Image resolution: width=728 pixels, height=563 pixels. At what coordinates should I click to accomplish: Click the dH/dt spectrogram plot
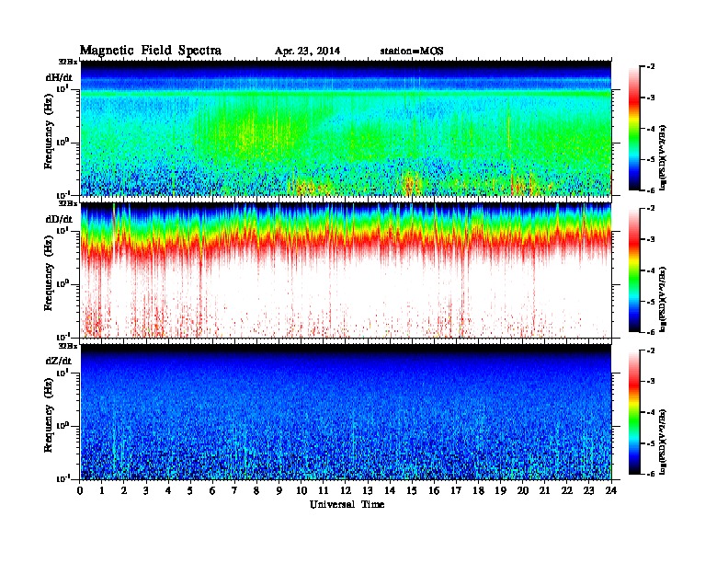[x=346, y=128]
